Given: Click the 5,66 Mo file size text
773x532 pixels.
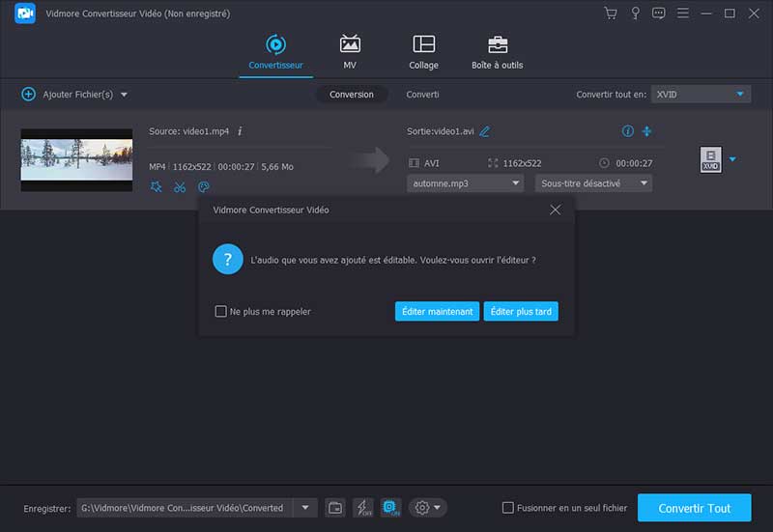Looking at the screenshot, I should pos(277,167).
